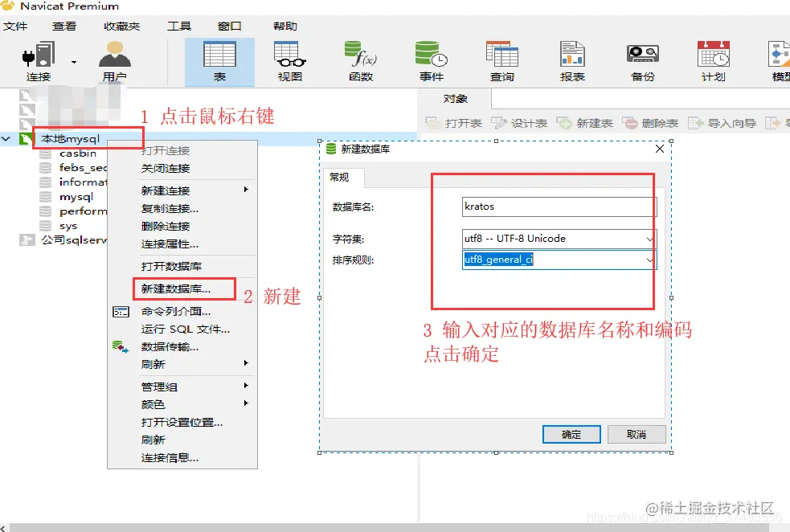The height and width of the screenshot is (532, 790).
Task: Open the 备份 (Backup) toolbar icon
Action: point(641,59)
